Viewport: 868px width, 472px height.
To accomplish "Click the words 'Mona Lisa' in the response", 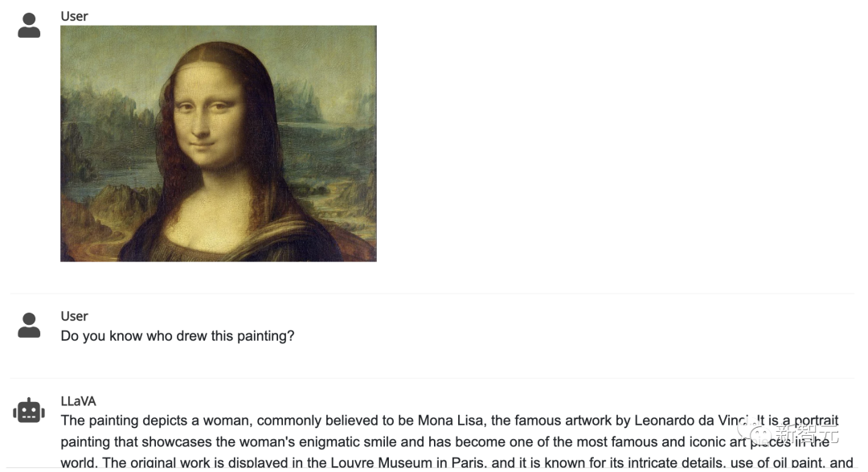I will click(450, 421).
